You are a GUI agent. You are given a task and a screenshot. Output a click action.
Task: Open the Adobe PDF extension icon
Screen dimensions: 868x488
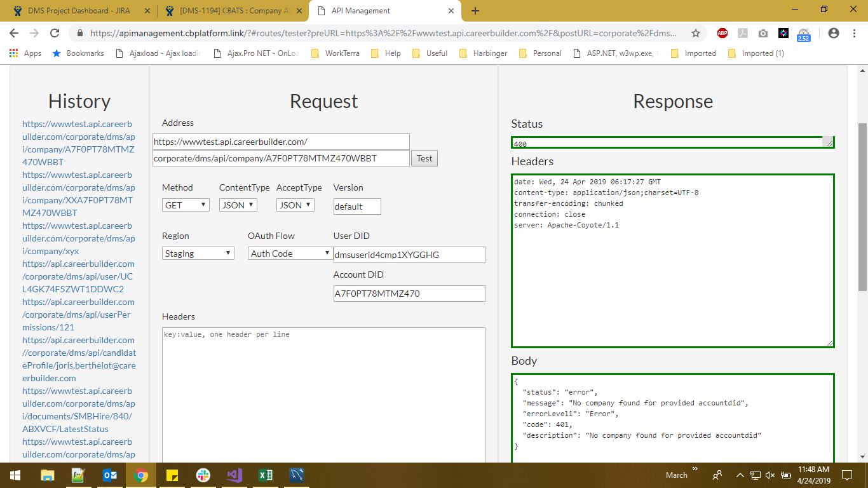[742, 33]
